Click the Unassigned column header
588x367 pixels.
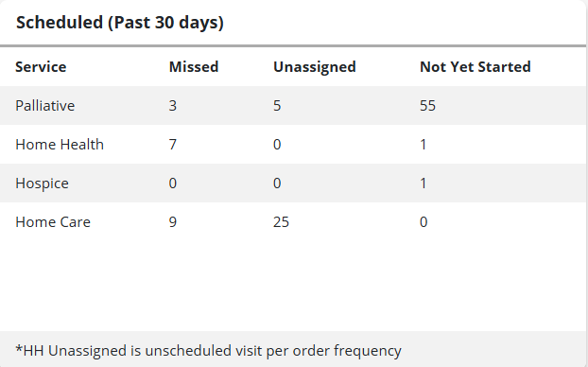coord(314,67)
